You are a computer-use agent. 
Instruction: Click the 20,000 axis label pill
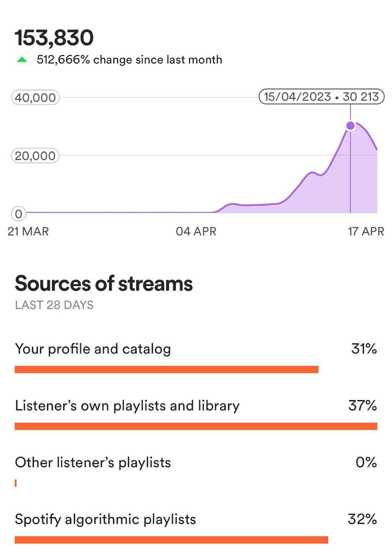click(34, 155)
